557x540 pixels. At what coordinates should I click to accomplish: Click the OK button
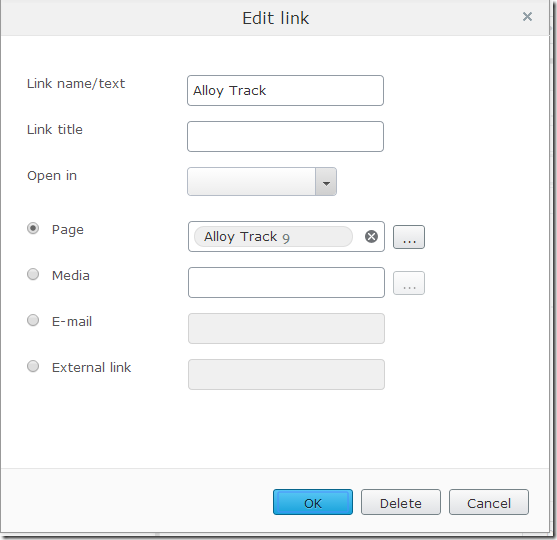click(313, 502)
